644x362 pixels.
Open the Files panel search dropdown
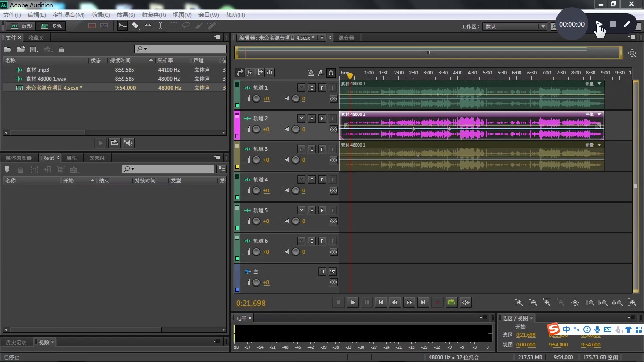[x=142, y=49]
